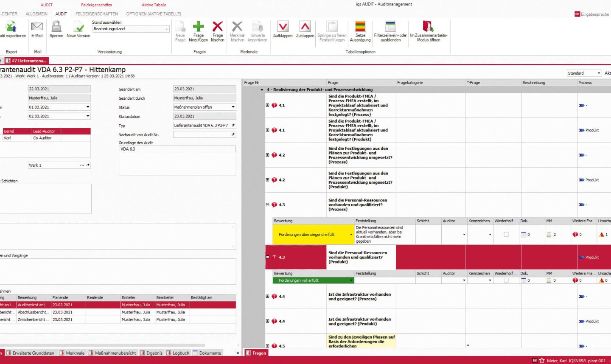Lock the audit with Sperren

point(56,30)
